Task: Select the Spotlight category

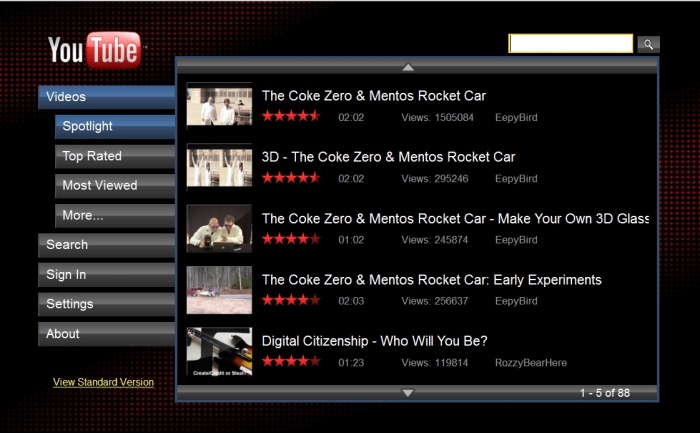Action: [x=115, y=126]
